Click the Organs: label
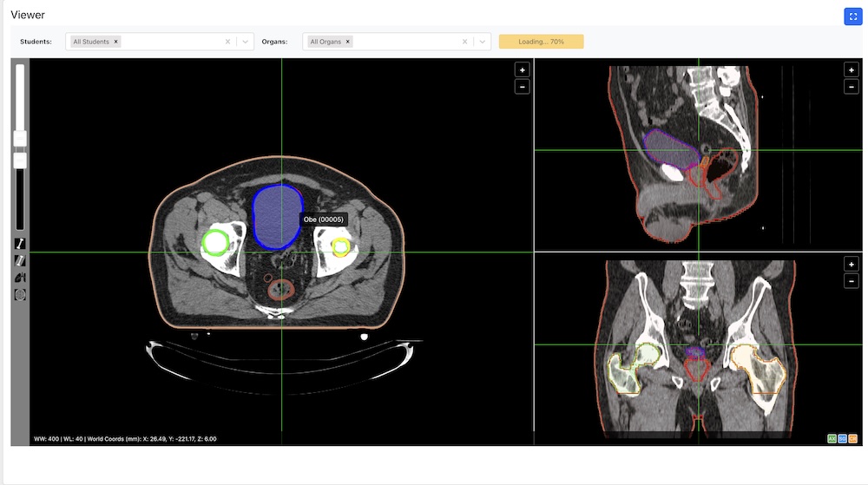This screenshot has height=485, width=868. [x=274, y=42]
